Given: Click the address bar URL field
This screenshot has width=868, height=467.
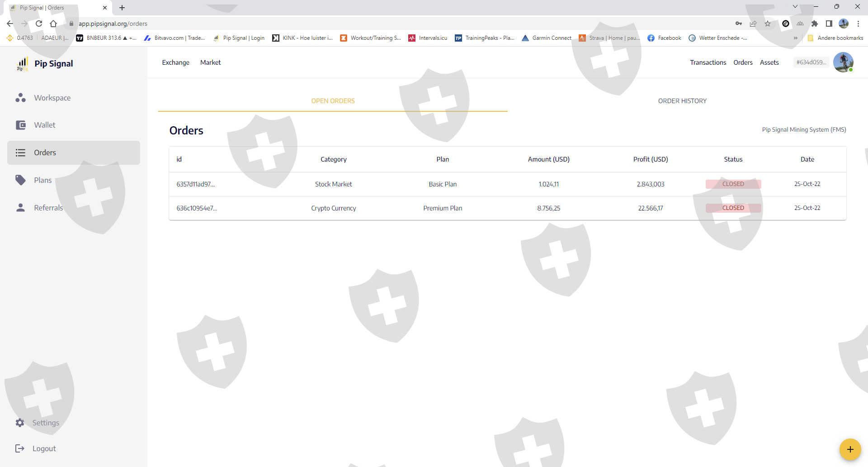Looking at the screenshot, I should [x=398, y=24].
